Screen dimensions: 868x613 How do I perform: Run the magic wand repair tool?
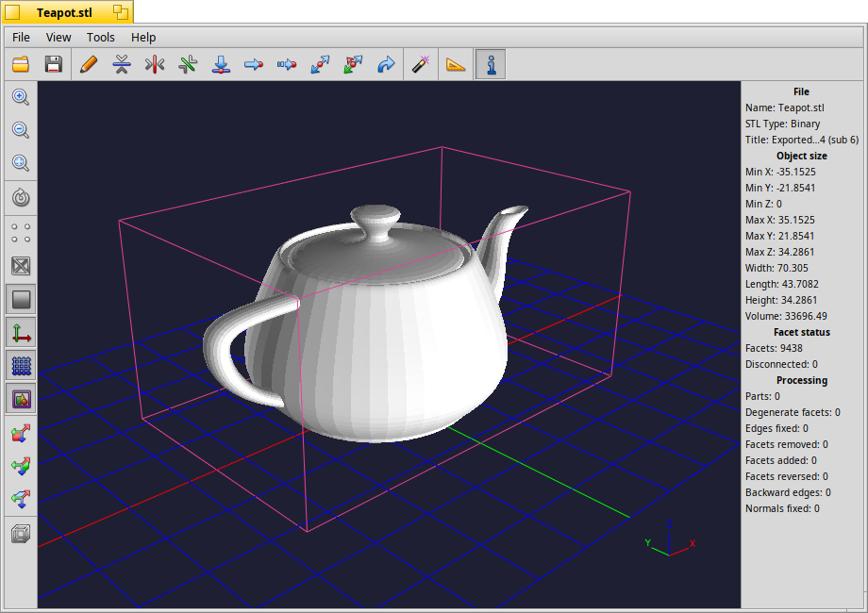422,64
